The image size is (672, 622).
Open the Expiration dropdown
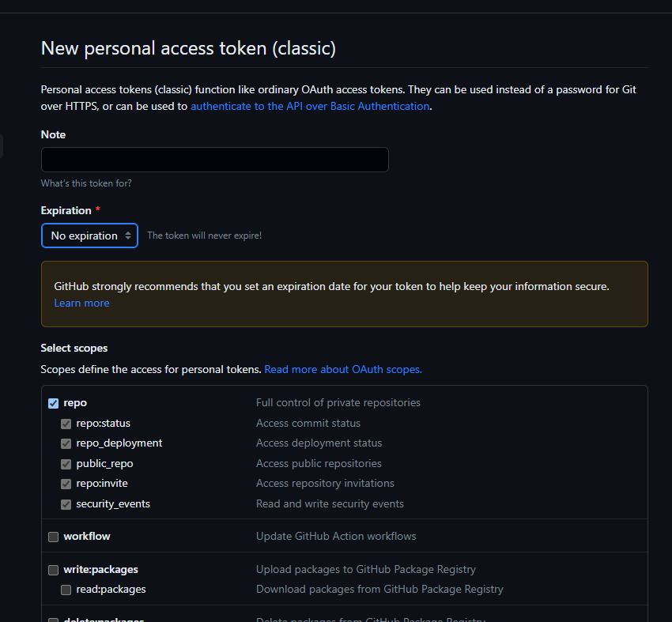(89, 236)
